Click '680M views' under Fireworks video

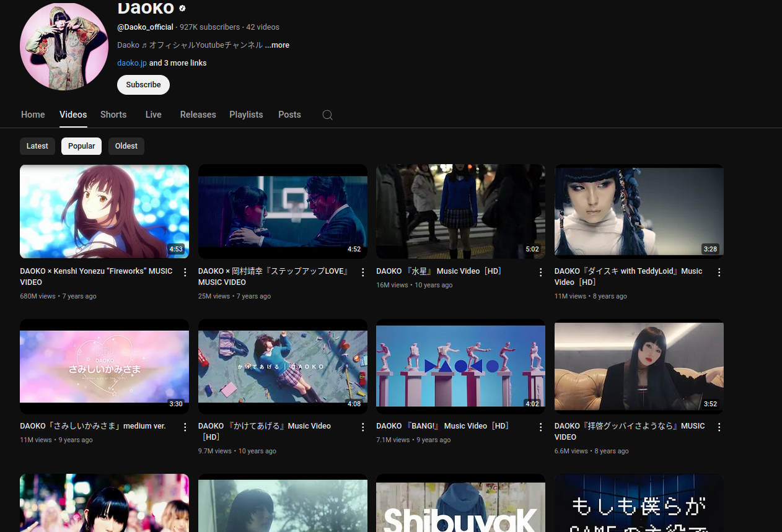(38, 297)
